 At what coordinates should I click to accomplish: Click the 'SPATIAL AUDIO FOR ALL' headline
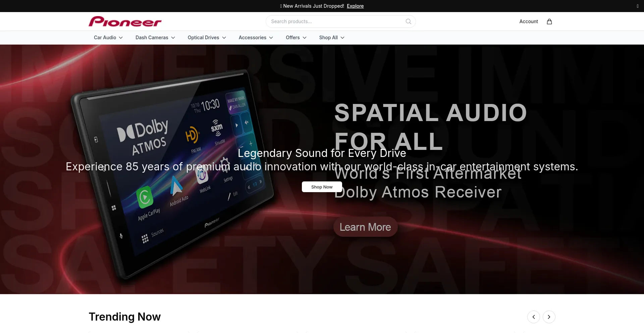(x=431, y=127)
